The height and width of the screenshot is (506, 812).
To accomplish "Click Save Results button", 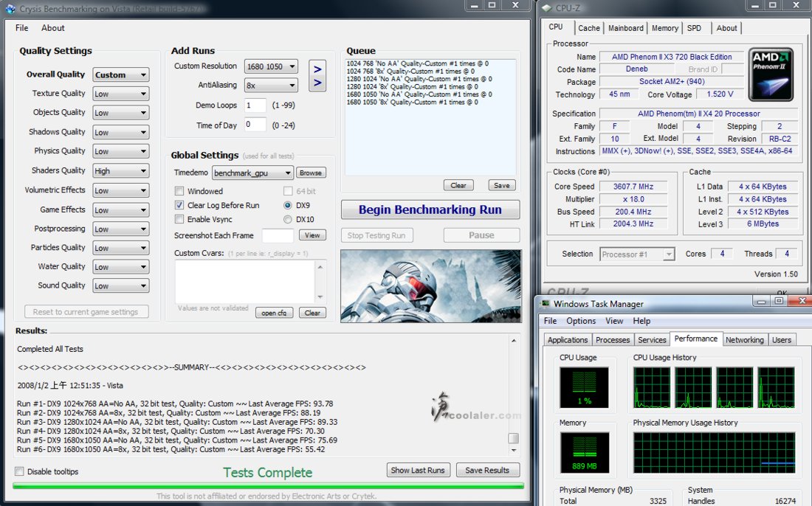I will (487, 471).
